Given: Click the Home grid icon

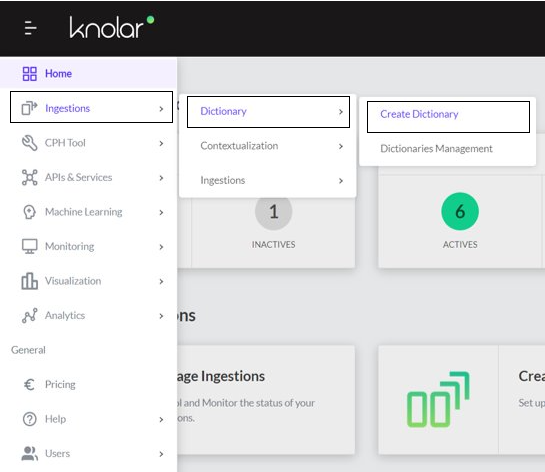Looking at the screenshot, I should [30, 74].
